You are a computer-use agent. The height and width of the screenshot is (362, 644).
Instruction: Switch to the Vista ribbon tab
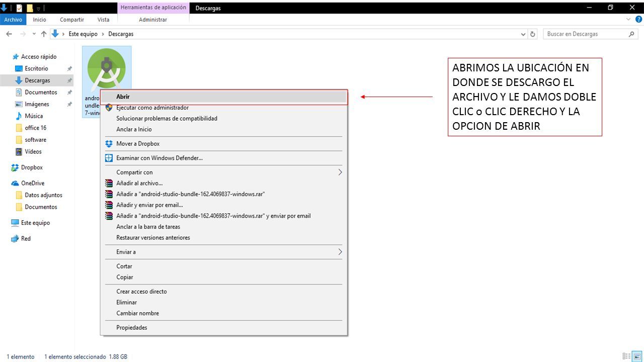pyautogui.click(x=103, y=20)
